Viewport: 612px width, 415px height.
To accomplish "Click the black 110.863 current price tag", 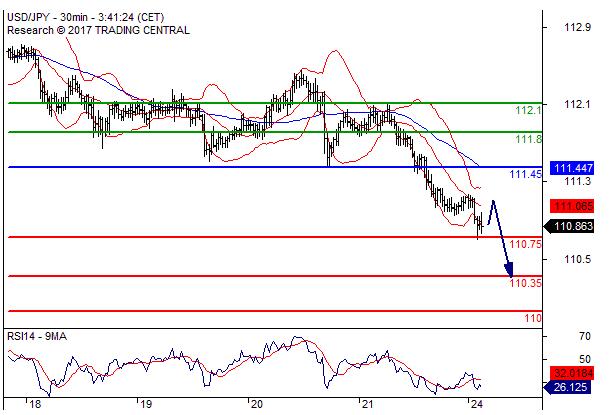I will pyautogui.click(x=569, y=226).
